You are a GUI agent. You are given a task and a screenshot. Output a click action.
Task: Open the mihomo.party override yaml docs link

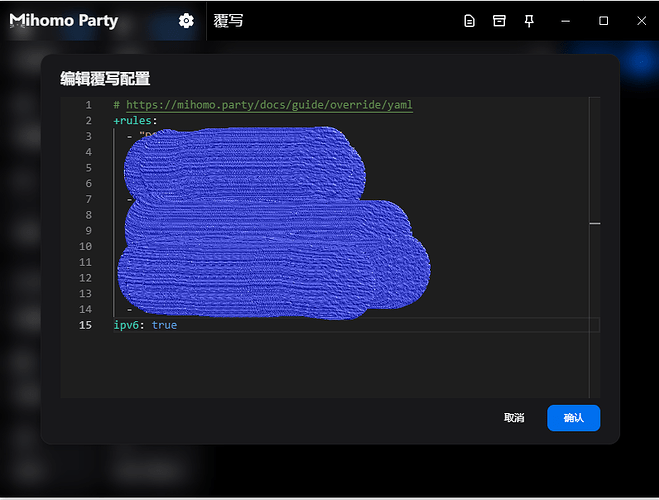pyautogui.click(x=269, y=105)
